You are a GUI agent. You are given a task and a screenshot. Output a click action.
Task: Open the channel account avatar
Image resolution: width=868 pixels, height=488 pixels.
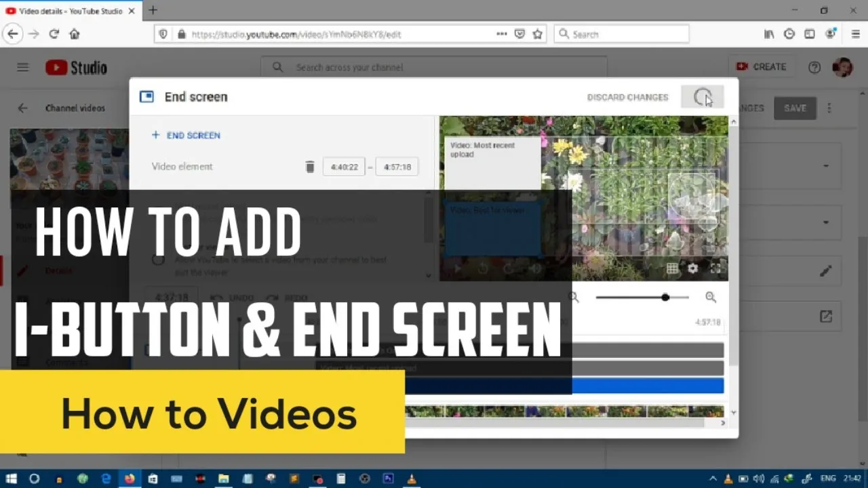click(x=842, y=67)
